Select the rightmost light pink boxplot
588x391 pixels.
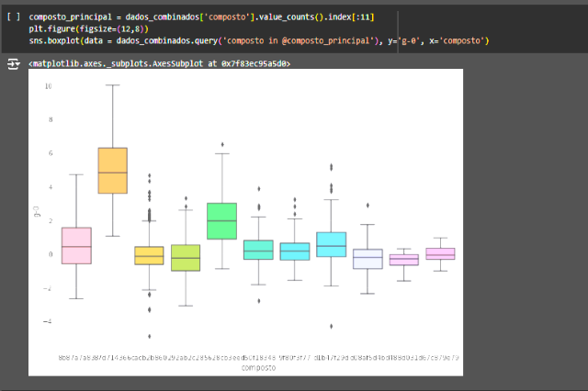coord(440,253)
